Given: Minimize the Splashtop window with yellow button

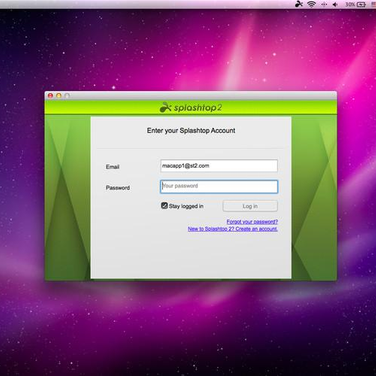Looking at the screenshot, I should pos(59,96).
